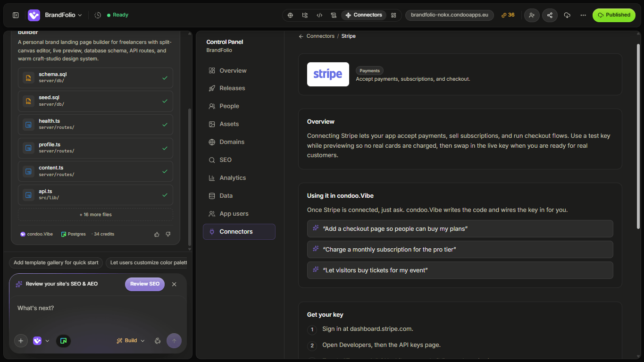Click the Connectors breadcrumb link
The height and width of the screenshot is (362, 644).
point(320,36)
